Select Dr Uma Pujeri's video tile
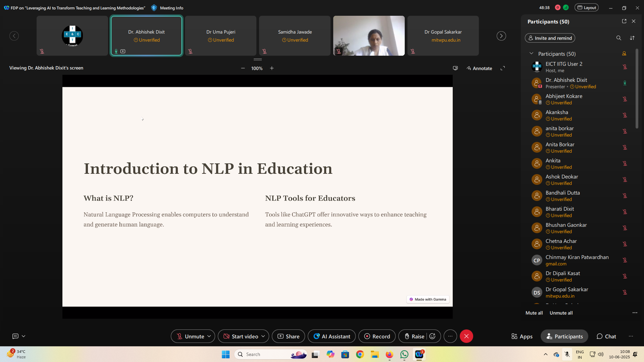Screen dimensions: 644x362 click(220, 36)
